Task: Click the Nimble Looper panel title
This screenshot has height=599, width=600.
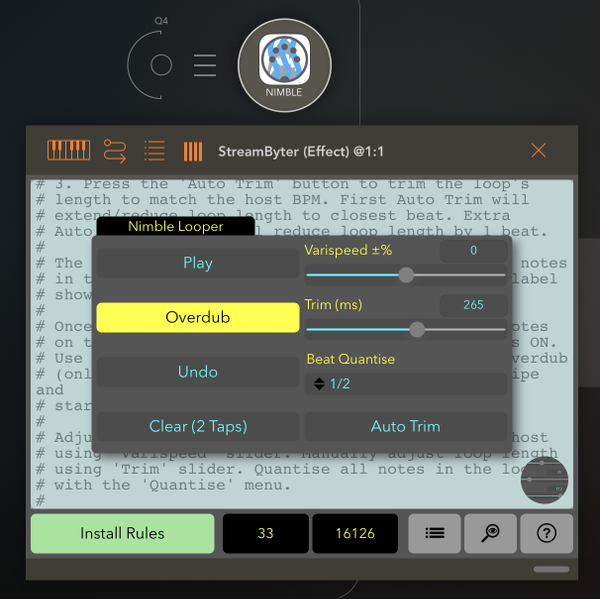Action: 176,226
